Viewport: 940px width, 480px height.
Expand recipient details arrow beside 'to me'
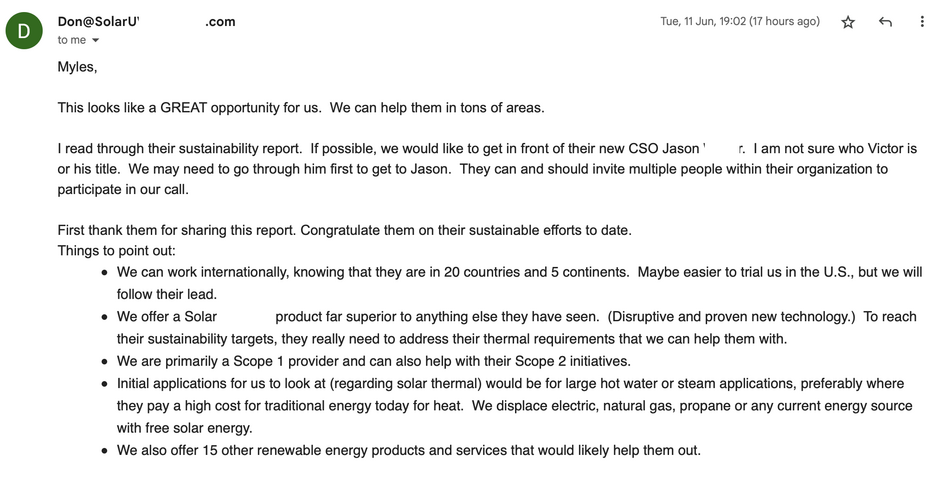[96, 41]
